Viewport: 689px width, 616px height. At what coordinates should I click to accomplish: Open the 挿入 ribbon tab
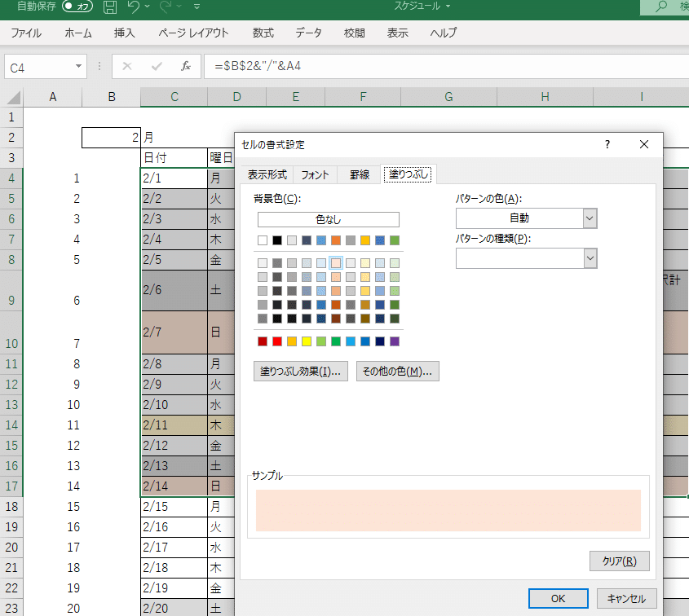(125, 33)
